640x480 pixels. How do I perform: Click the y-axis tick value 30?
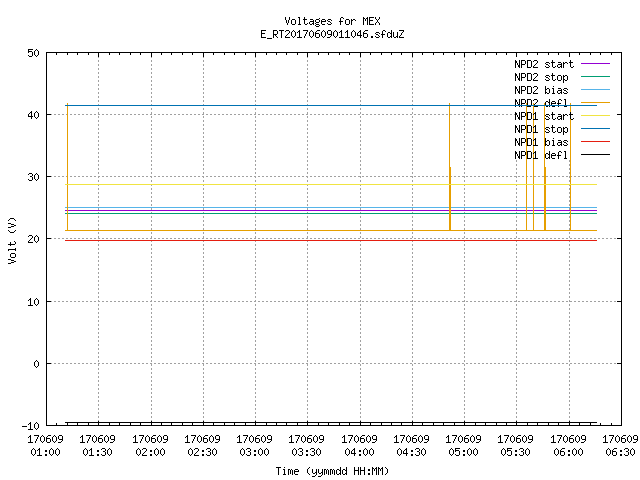33,177
